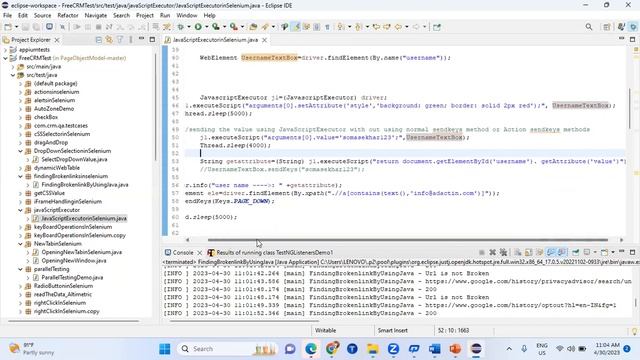Click the Terminate stop icon in Console
Viewport: 640px width, 360px height.
tap(482, 252)
